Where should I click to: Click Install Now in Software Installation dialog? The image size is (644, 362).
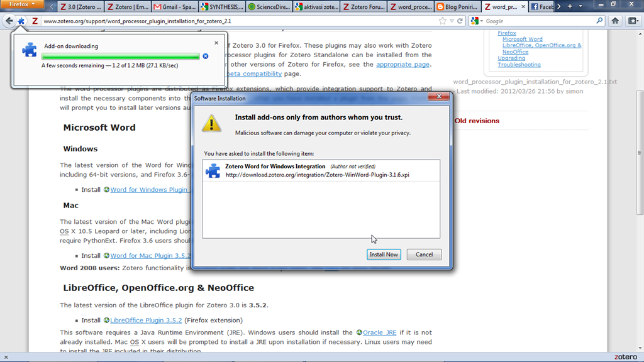coord(384,255)
